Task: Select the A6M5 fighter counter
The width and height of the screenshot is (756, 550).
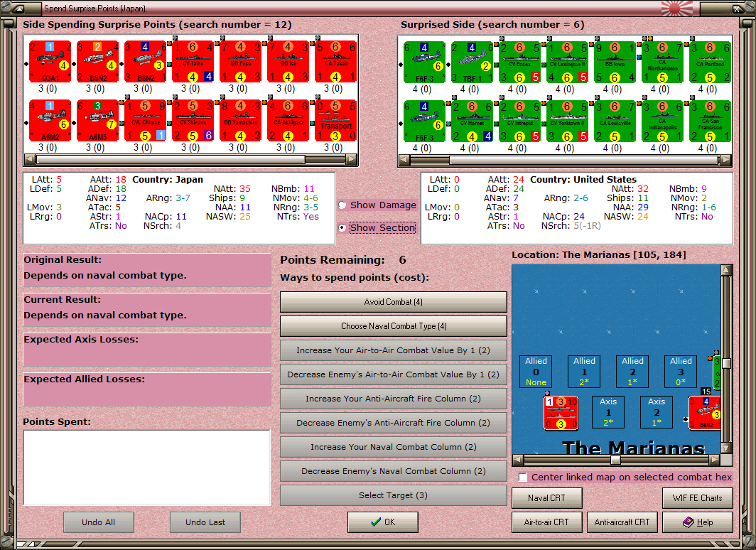Action: (98, 121)
